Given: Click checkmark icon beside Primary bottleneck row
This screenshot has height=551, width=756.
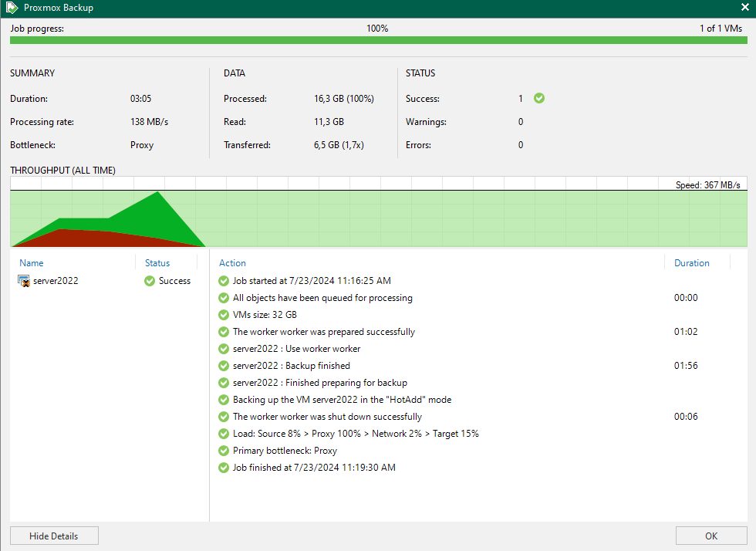Looking at the screenshot, I should (223, 451).
